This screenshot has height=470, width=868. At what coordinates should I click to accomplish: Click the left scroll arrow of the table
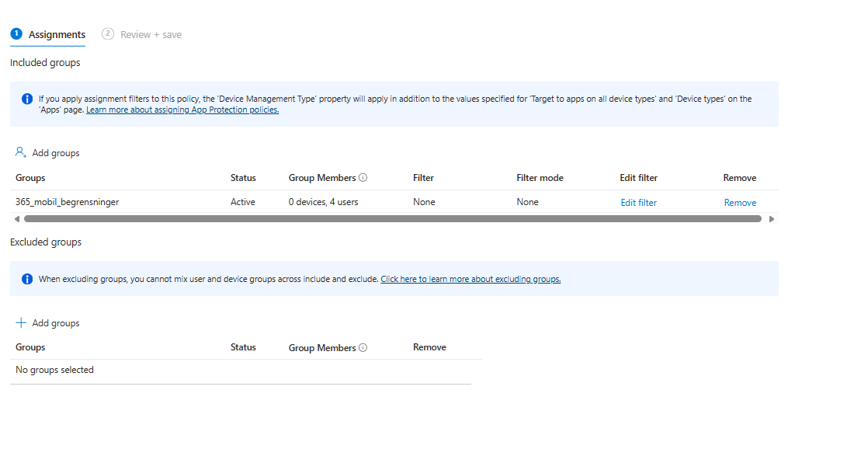coord(17,219)
